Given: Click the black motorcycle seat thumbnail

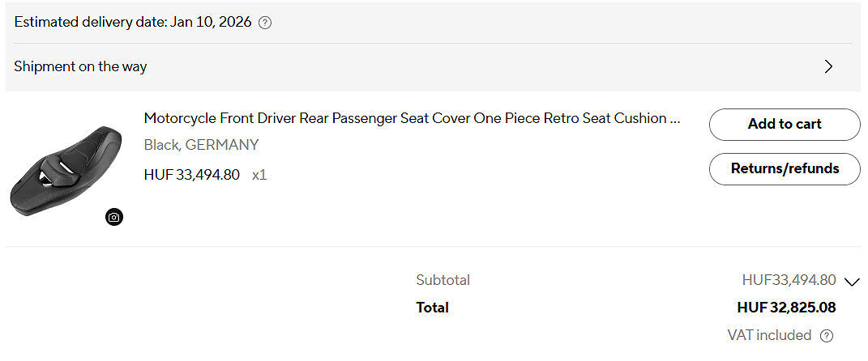Looking at the screenshot, I should 65,170.
